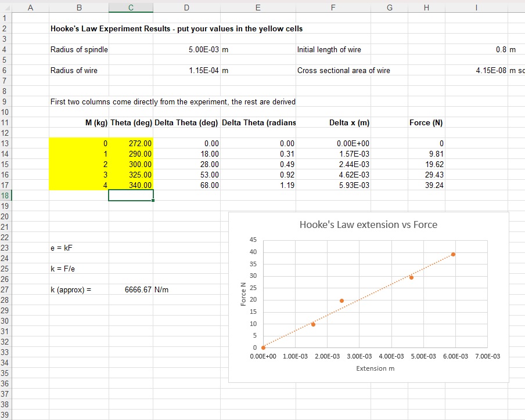Image resolution: width=525 pixels, height=420 pixels.
Task: Select column F header
Action: pyautogui.click(x=333, y=8)
